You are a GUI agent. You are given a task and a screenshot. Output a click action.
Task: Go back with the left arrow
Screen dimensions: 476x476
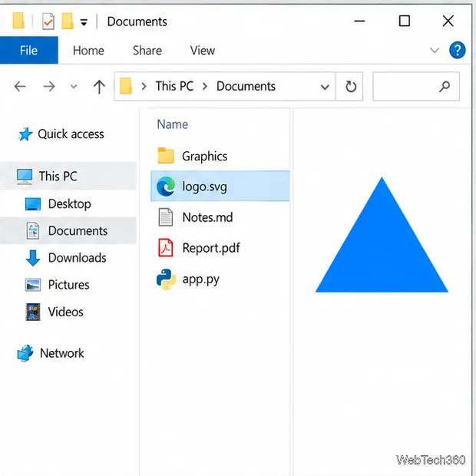coord(20,87)
